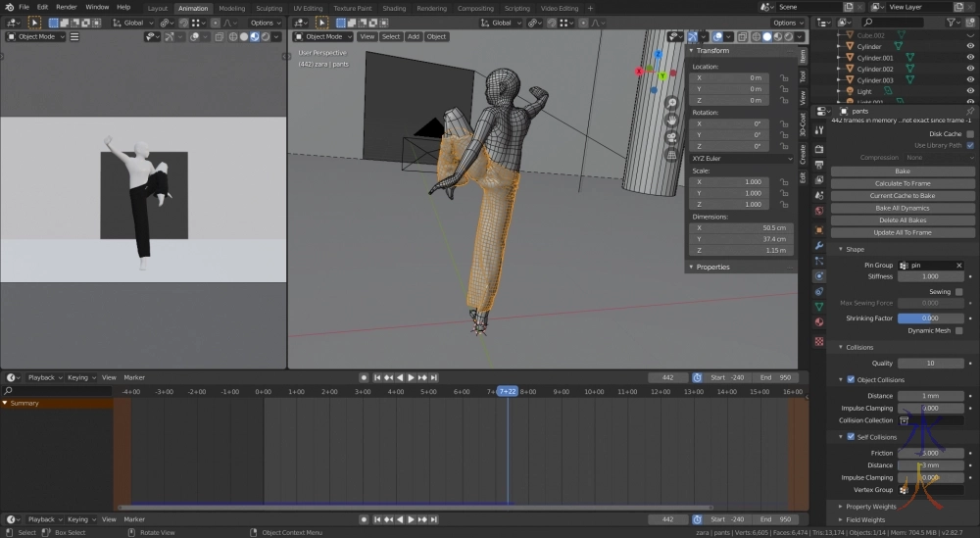Hide Cylinder.001 using its eye icon
Image resolution: width=980 pixels, height=538 pixels.
point(969,58)
